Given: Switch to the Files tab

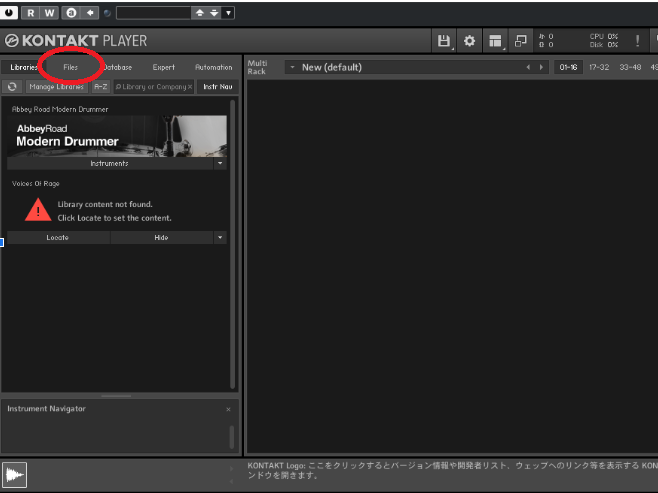Looking at the screenshot, I should (70, 67).
